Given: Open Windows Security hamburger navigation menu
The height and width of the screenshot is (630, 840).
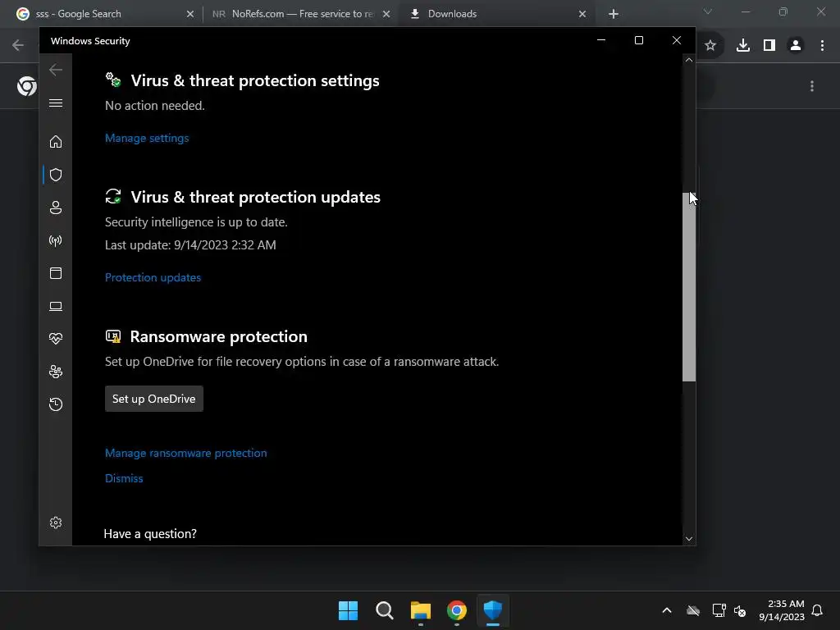Looking at the screenshot, I should 56,103.
